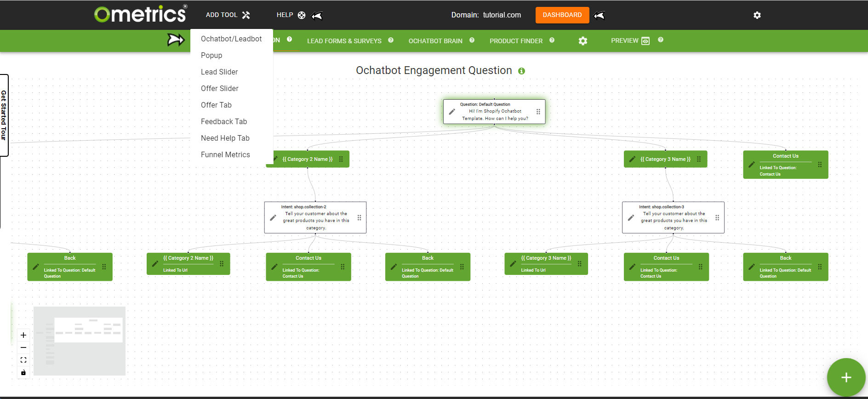Click the Ometrics logo
The width and height of the screenshot is (868, 399).
(141, 14)
